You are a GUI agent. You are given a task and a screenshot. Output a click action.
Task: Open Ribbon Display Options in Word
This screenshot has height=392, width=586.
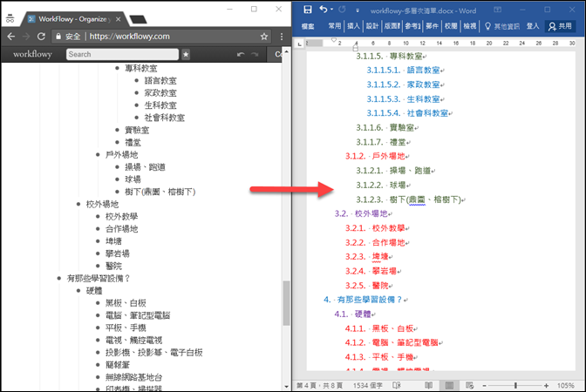click(x=497, y=10)
